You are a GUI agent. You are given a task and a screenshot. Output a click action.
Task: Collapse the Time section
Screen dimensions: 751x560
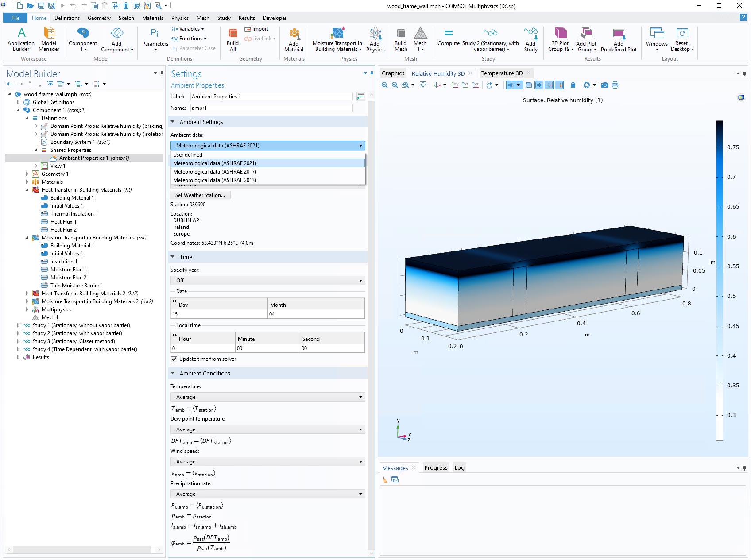[173, 257]
